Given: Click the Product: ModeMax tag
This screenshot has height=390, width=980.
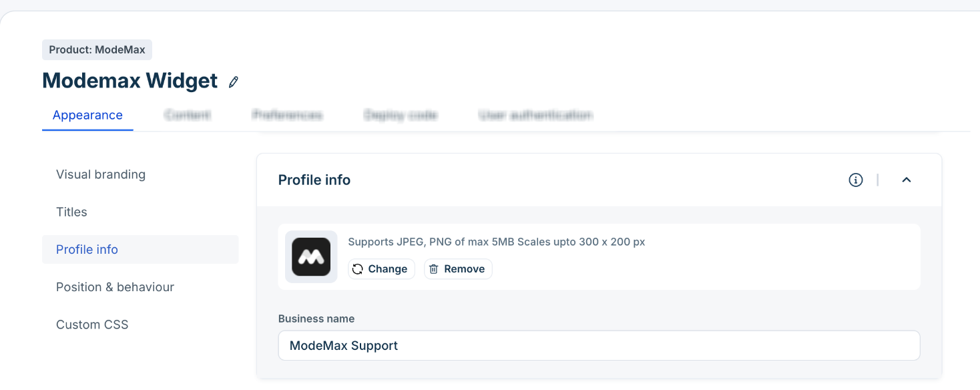Looking at the screenshot, I should (x=97, y=50).
